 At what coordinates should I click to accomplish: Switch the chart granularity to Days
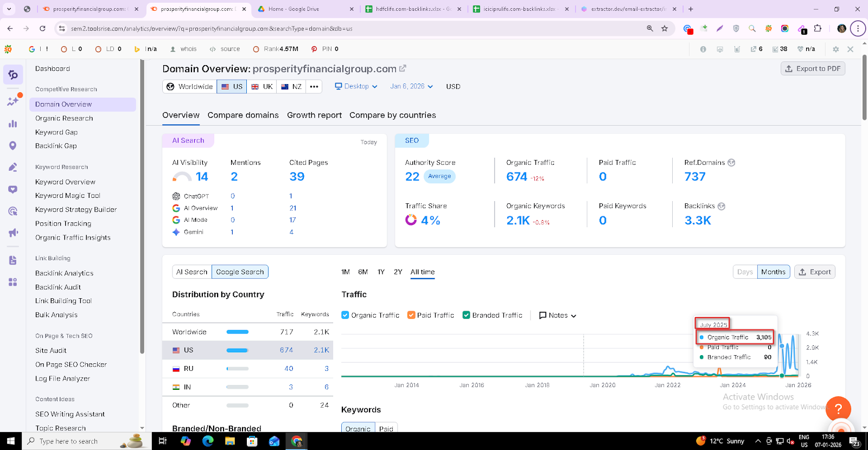click(745, 272)
